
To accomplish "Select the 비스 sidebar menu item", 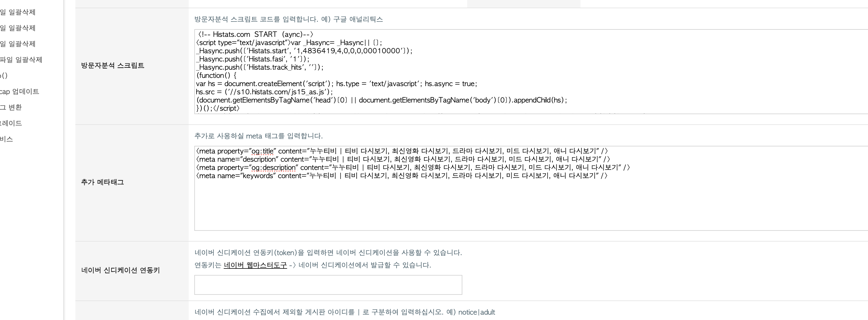I will [7, 139].
